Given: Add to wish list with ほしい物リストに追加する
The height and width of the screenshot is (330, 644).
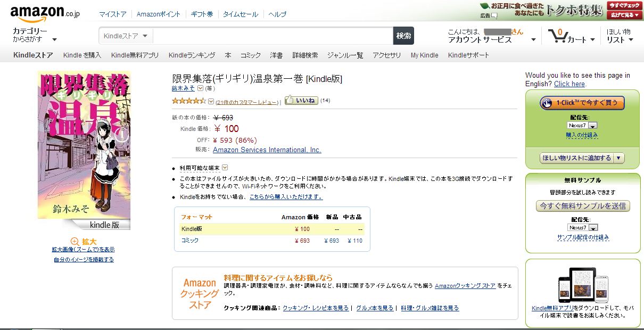Looking at the screenshot, I should (576, 158).
